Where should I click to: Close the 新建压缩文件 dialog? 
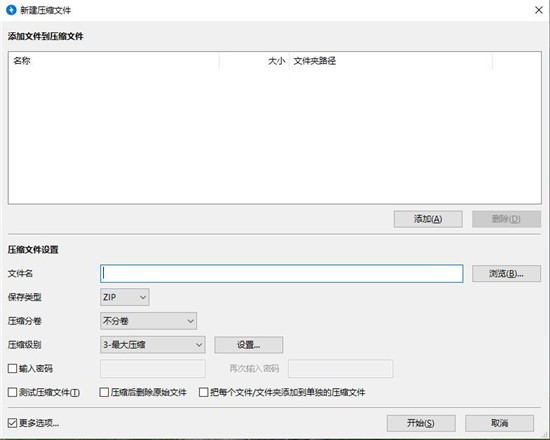coord(539,10)
